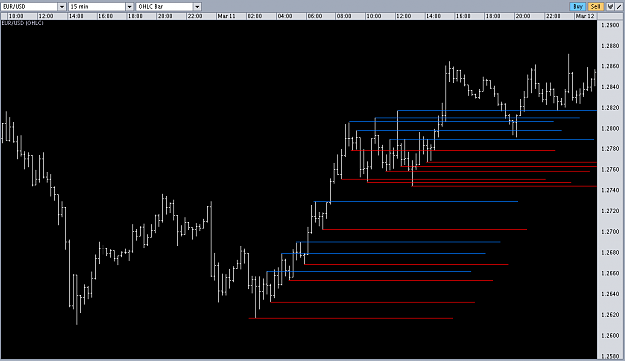Viewport: 625px width, 361px height.
Task: Click the Mar 11 date label on time axis
Action: pos(226,16)
